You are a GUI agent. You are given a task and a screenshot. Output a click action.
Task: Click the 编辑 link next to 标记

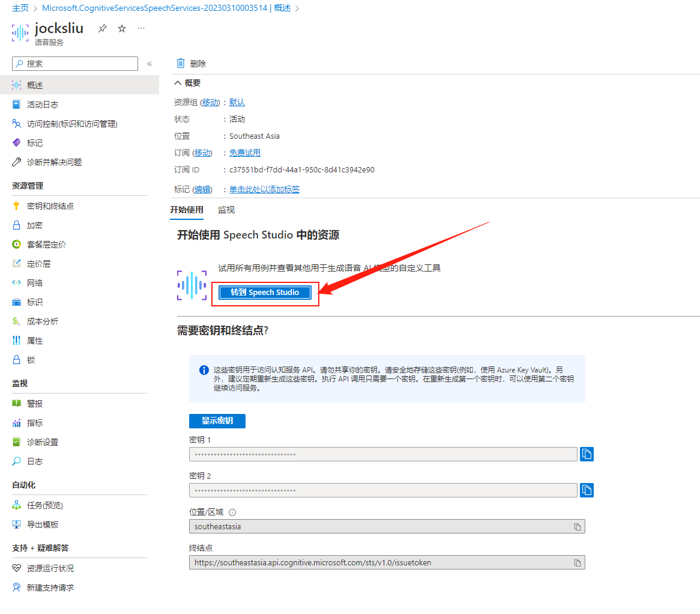click(x=202, y=189)
